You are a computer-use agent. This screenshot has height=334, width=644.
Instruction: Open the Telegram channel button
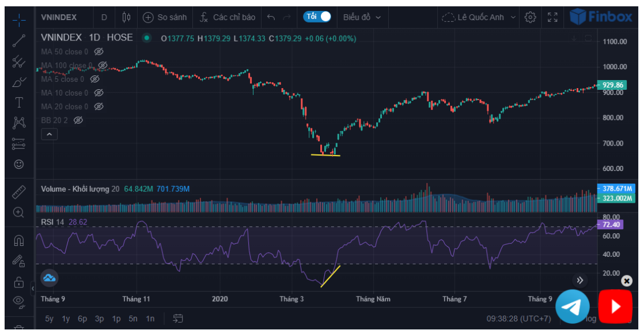[x=572, y=306]
